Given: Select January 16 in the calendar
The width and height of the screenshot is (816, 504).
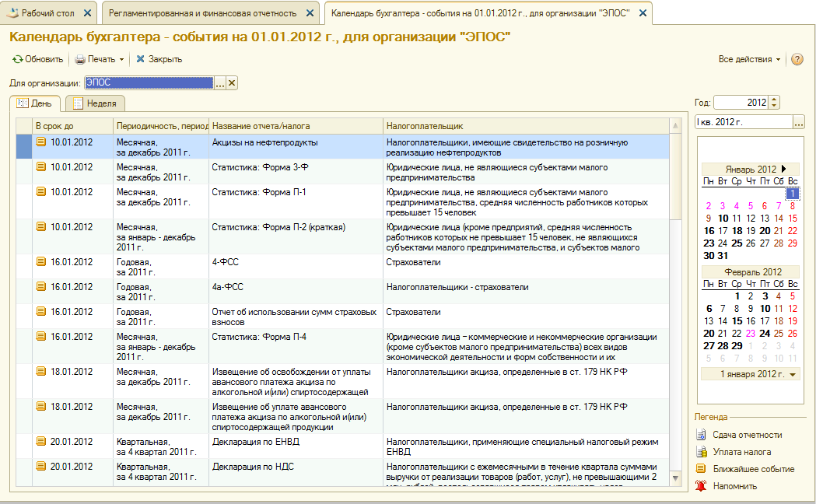Looking at the screenshot, I should (709, 231).
